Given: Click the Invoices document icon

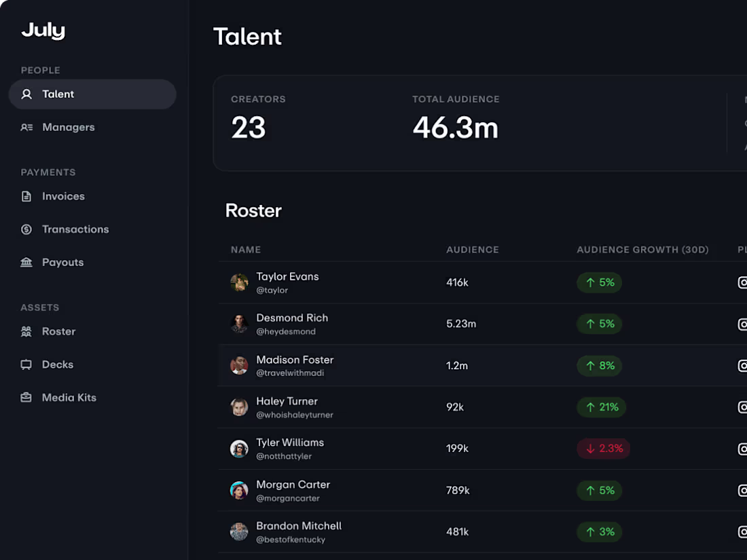Looking at the screenshot, I should tap(26, 197).
